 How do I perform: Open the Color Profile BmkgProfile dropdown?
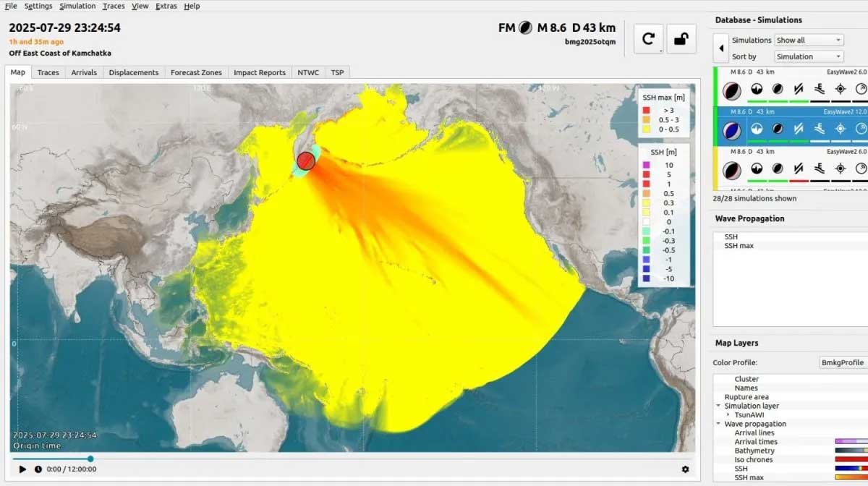pyautogui.click(x=843, y=362)
